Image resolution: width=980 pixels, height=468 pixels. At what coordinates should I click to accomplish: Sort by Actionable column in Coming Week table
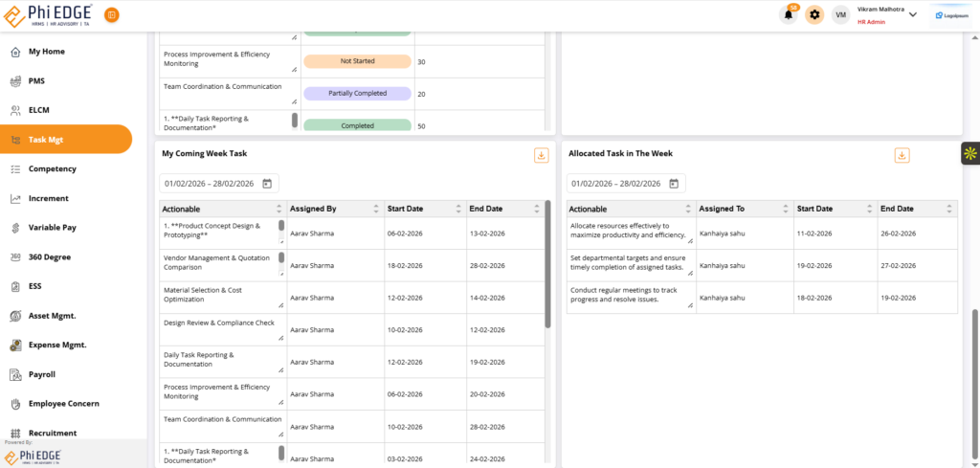point(279,209)
